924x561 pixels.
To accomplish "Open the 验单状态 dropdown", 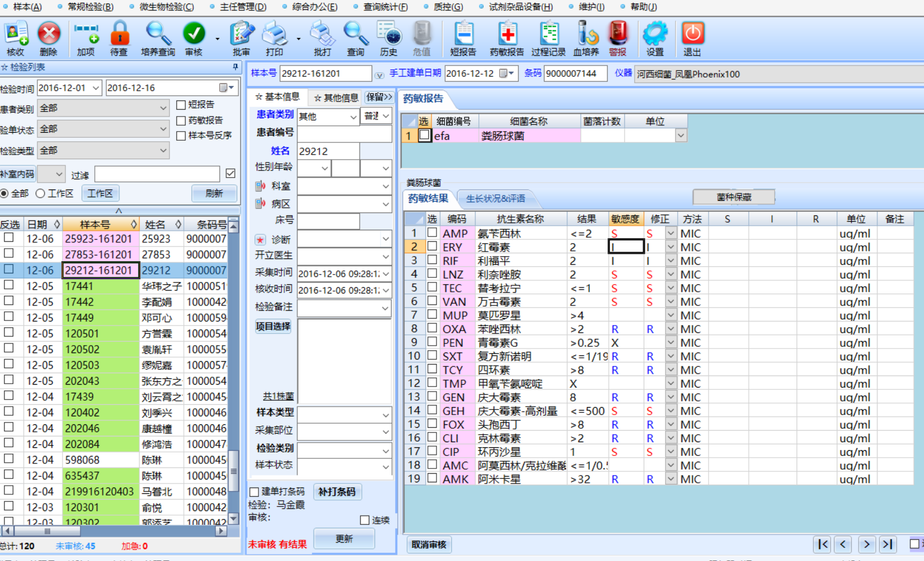I will tap(163, 129).
